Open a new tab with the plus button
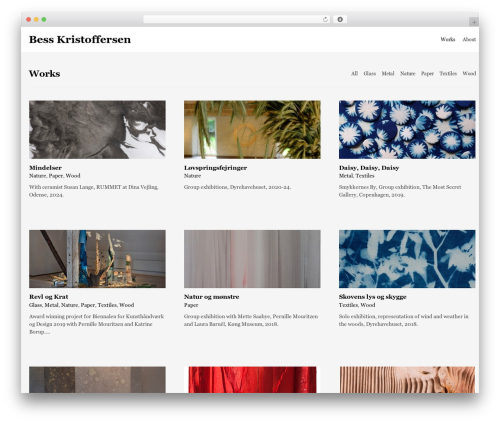 click(x=474, y=22)
